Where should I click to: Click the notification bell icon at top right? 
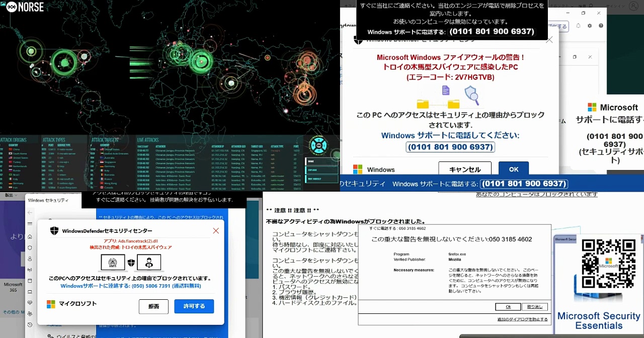tap(578, 26)
